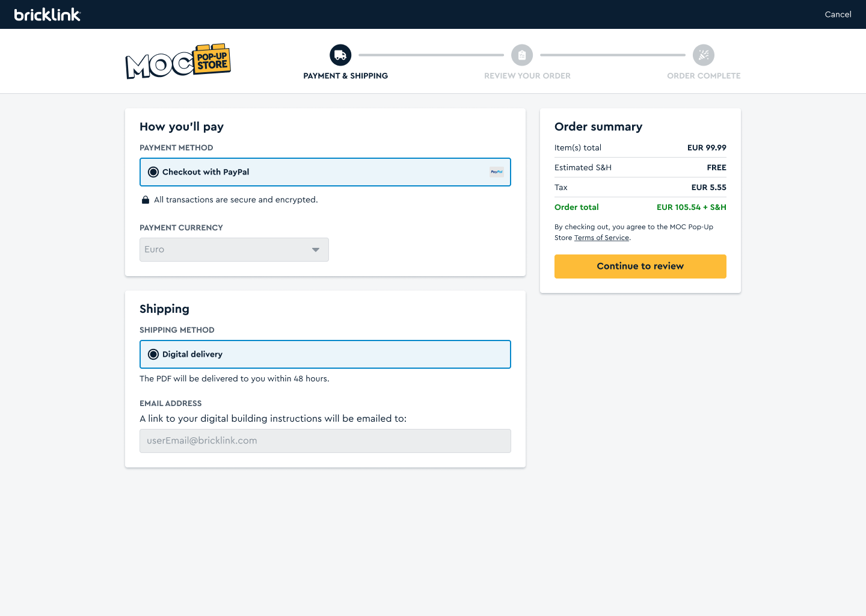Click the Continue to review button
The width and height of the screenshot is (866, 616).
(x=640, y=266)
